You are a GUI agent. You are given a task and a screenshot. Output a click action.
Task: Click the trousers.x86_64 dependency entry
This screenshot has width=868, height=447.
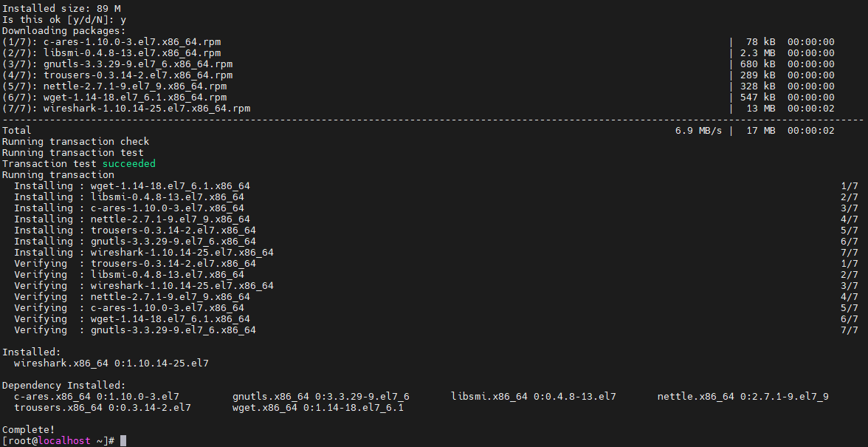pos(102,408)
